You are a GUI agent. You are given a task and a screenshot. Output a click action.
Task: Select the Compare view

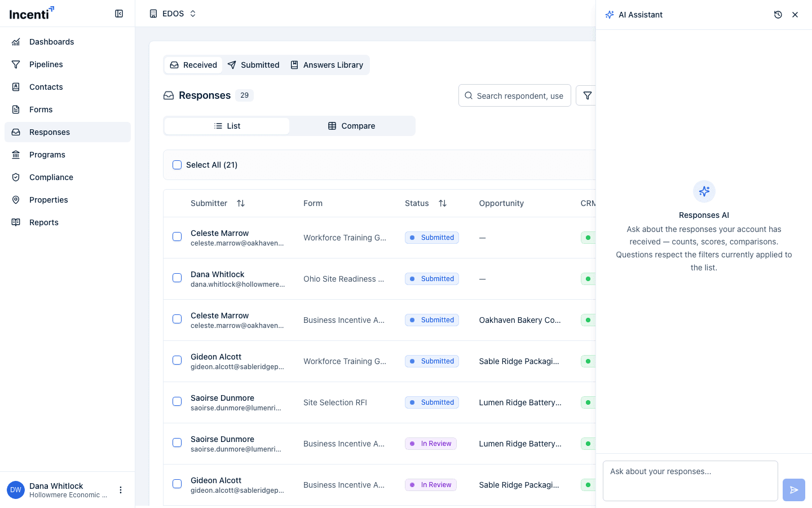click(x=352, y=126)
